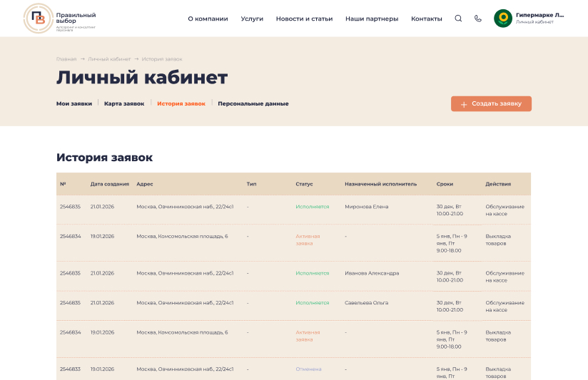Click the История заявок section heading
Screen dimensions: 588x380
tap(104, 158)
